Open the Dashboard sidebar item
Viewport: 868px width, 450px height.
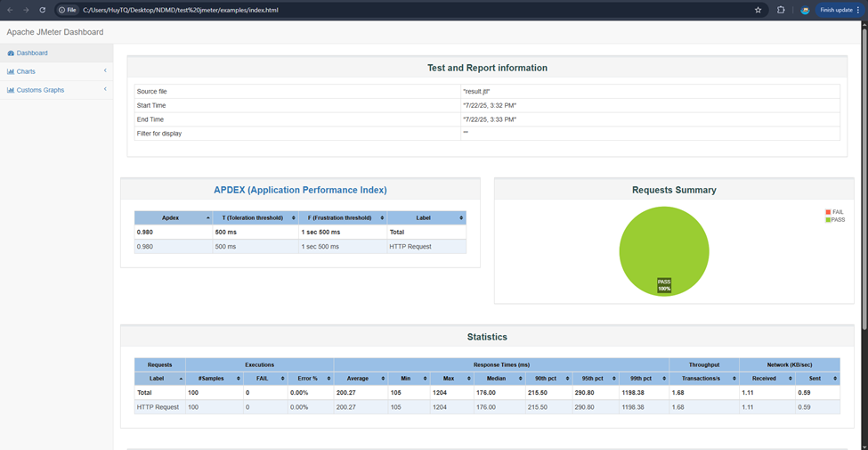pyautogui.click(x=32, y=53)
